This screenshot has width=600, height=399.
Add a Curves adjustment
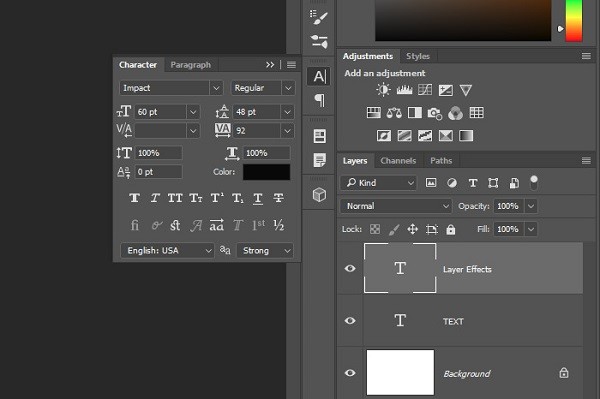[425, 90]
